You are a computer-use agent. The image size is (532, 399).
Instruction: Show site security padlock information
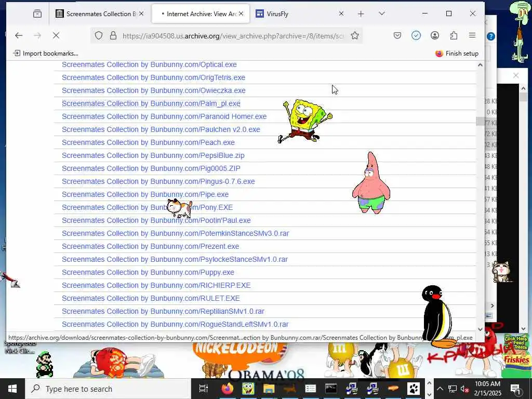[x=113, y=36]
